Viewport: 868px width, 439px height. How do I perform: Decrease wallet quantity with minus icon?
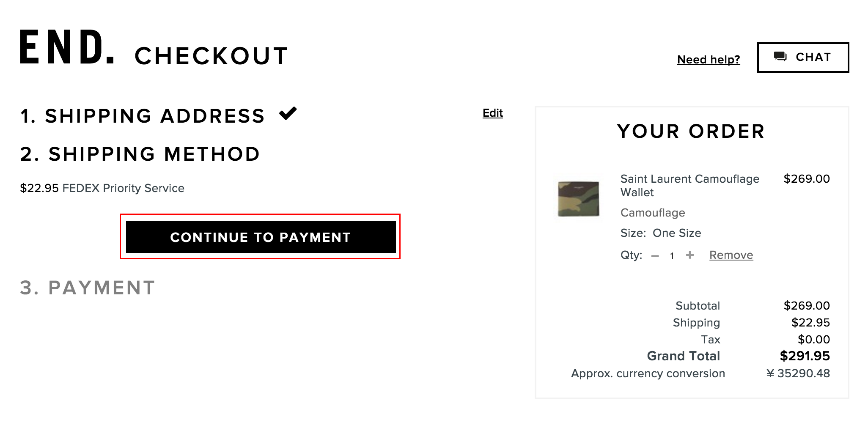coord(655,256)
